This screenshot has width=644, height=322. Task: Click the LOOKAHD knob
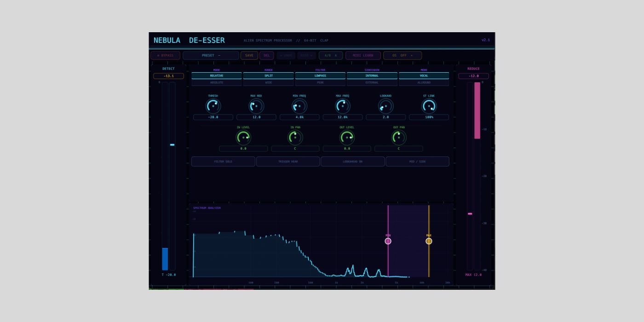[x=385, y=106]
